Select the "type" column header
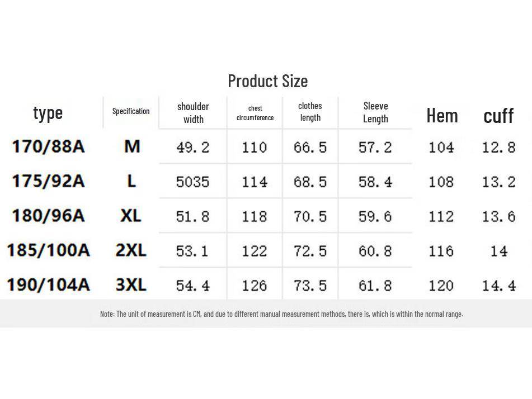 pos(48,112)
